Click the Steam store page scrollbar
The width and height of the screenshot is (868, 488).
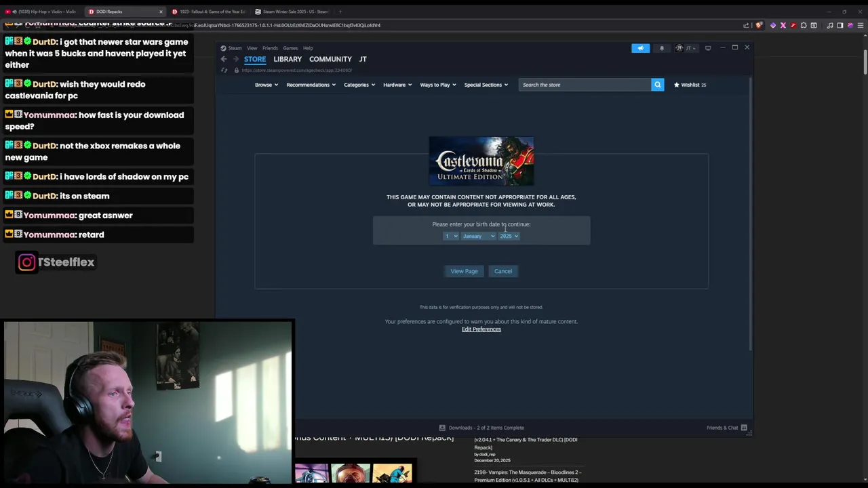pyautogui.click(x=750, y=213)
